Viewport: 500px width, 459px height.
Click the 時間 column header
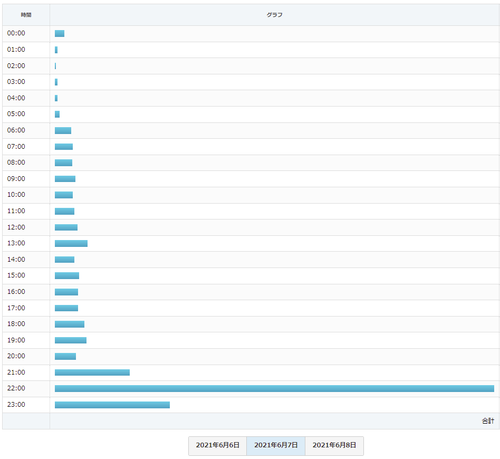[x=26, y=15]
